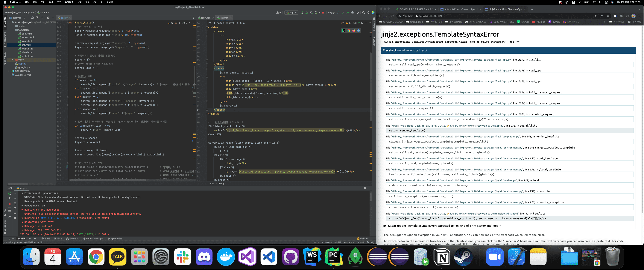The width and height of the screenshot is (644, 270).
Task: Click the Git push green arrow icon
Action: pyautogui.click(x=347, y=13)
